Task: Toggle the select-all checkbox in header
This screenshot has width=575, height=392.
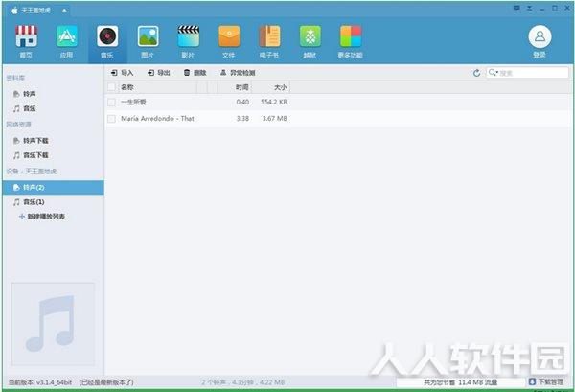Action: point(111,87)
